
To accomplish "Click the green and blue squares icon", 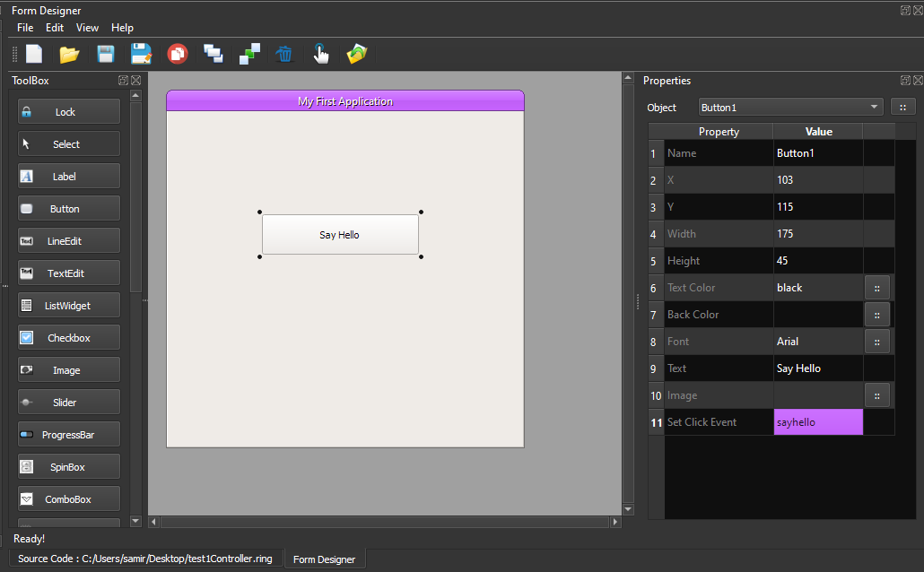I will 249,54.
